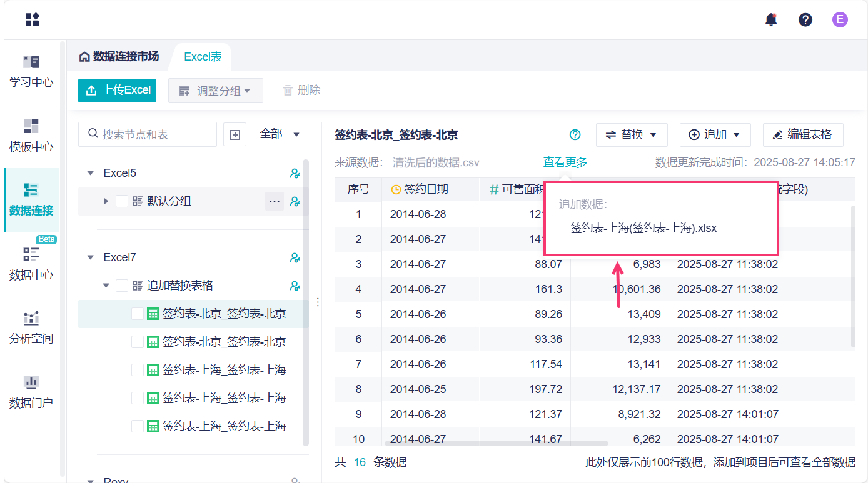Open the 默认分组 more options icon

tap(273, 201)
